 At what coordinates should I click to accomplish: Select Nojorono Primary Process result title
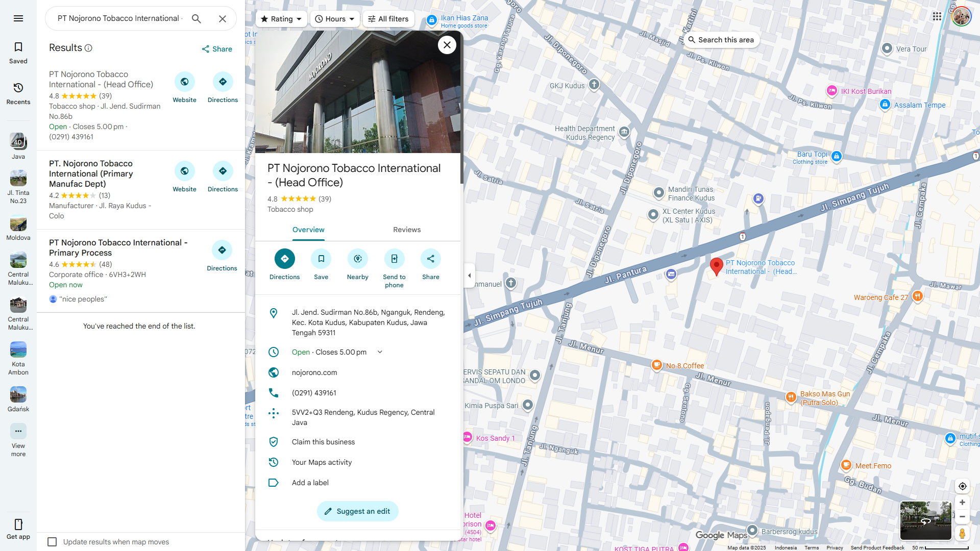[x=118, y=248]
